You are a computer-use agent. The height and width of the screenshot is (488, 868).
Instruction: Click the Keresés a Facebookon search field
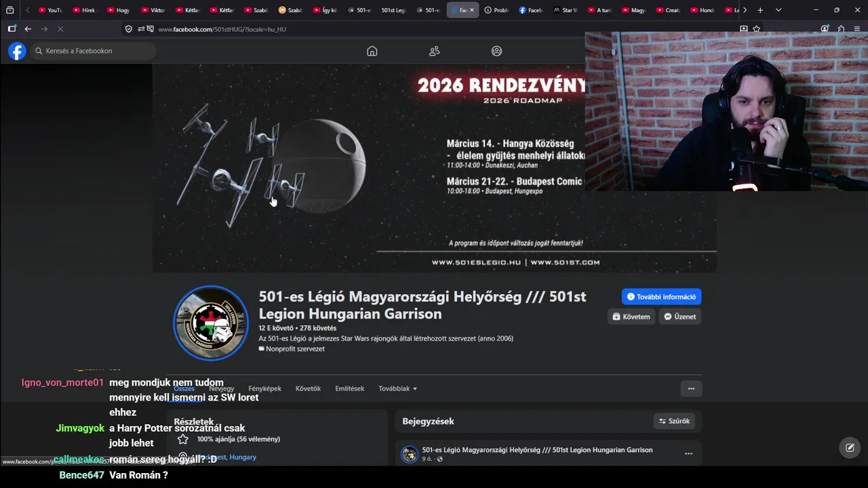pyautogui.click(x=92, y=51)
